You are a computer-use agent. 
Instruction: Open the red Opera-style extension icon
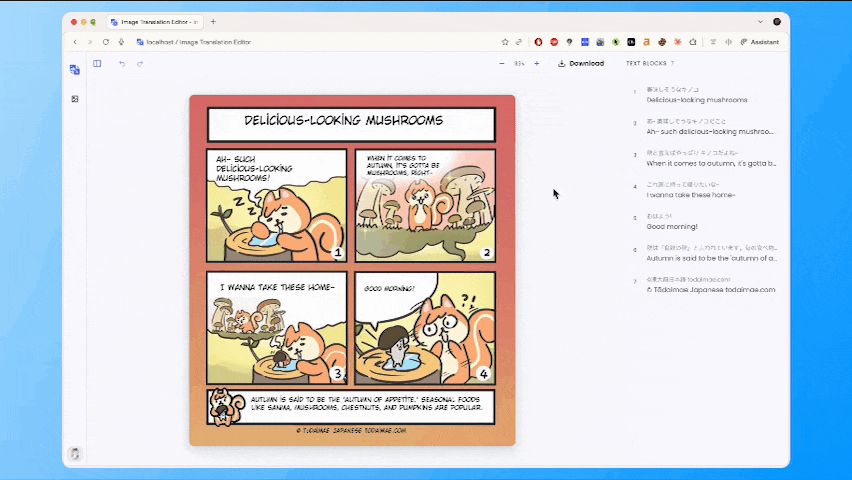pos(538,42)
